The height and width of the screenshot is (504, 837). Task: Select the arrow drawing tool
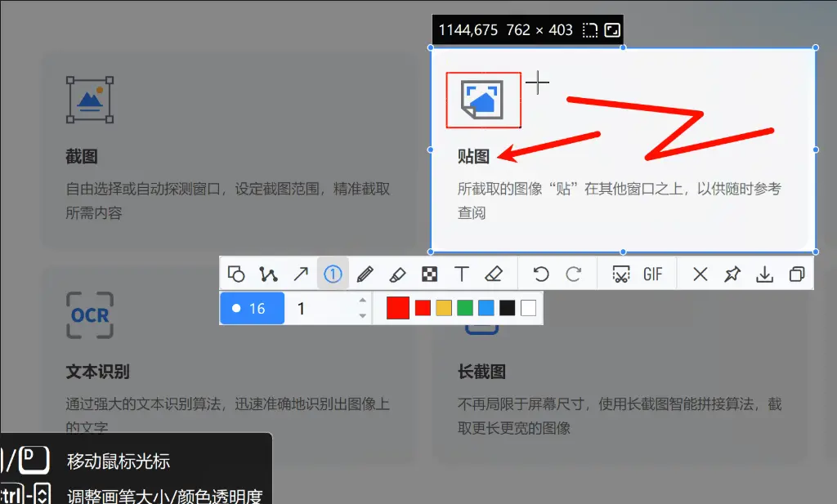[x=301, y=274]
